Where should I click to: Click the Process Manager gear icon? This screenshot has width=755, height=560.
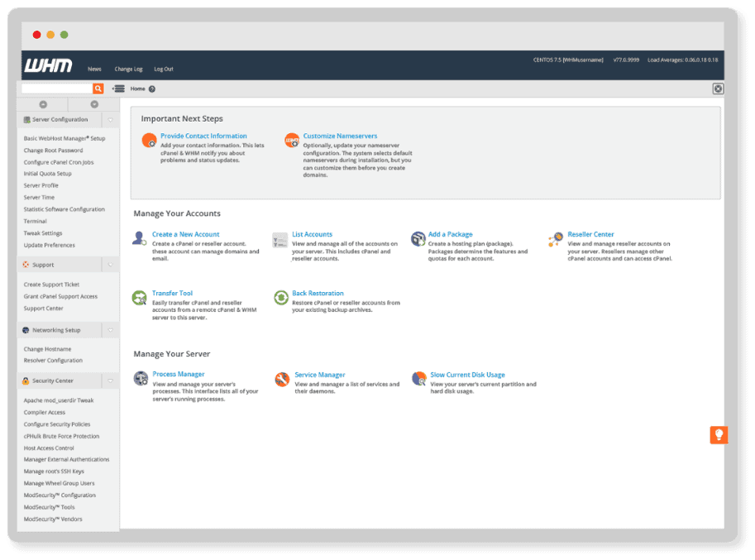(141, 379)
